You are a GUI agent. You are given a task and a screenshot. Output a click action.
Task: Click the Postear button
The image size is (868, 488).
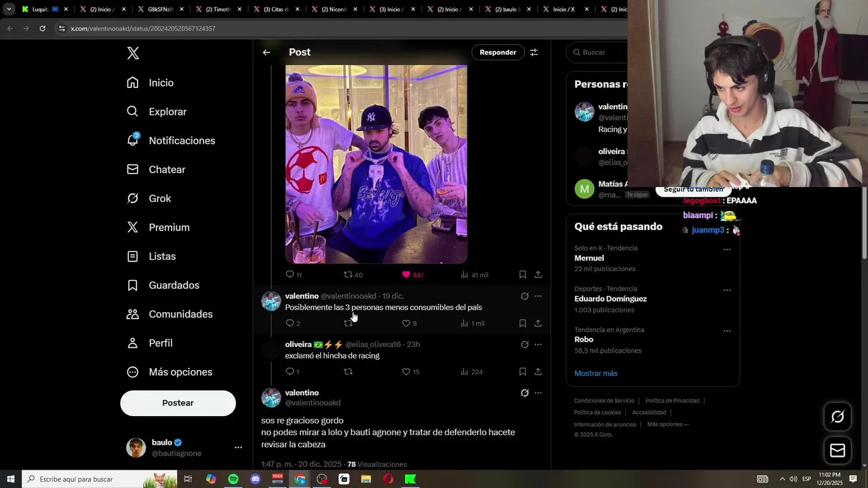[178, 403]
